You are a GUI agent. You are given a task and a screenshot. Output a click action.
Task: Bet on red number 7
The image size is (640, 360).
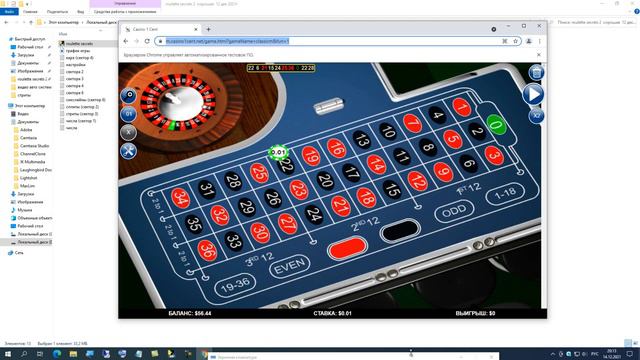412,123
